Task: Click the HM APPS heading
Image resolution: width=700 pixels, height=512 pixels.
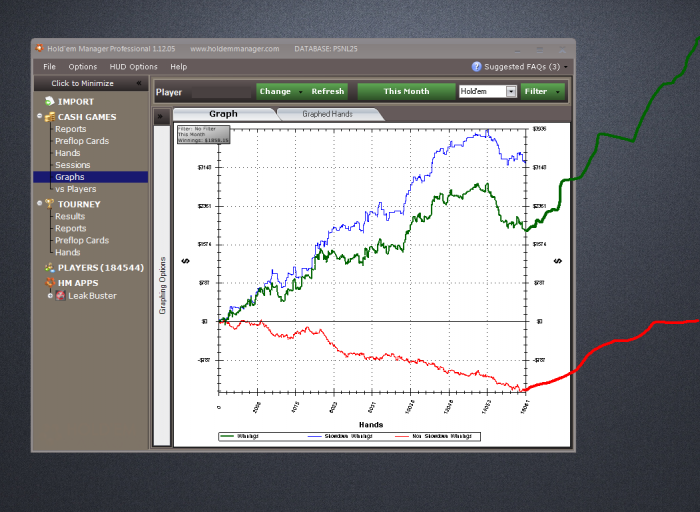Action: [78, 283]
